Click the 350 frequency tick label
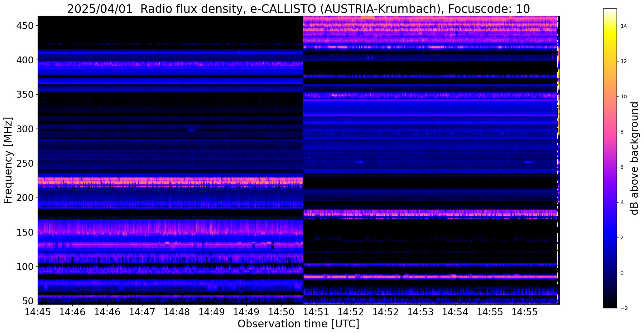The image size is (644, 333). click(x=24, y=94)
